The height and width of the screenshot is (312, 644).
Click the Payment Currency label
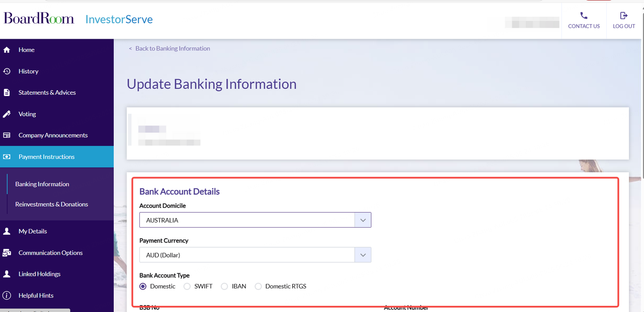(x=164, y=240)
